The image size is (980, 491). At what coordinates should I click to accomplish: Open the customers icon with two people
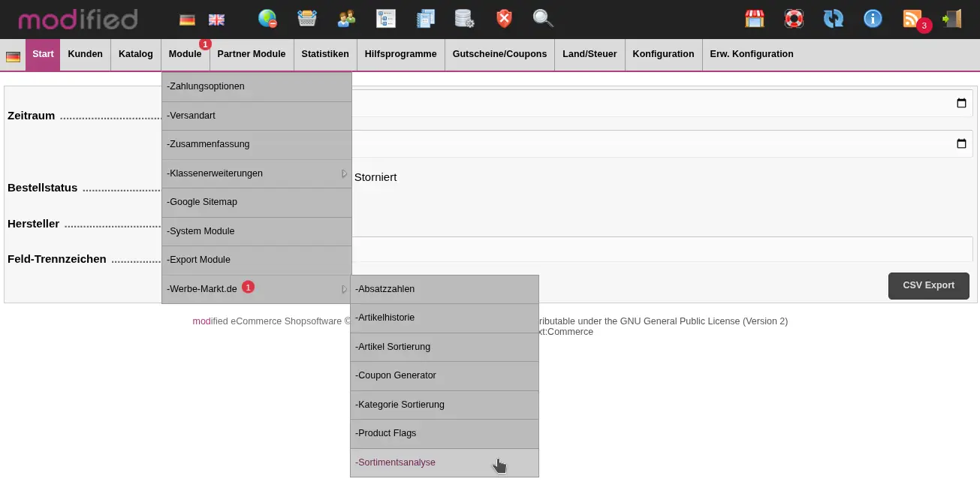(346, 19)
